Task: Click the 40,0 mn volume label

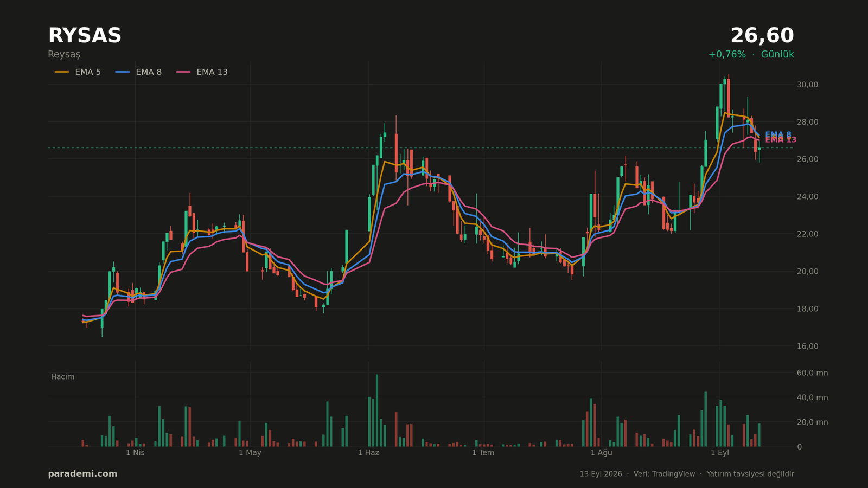Action: (812, 398)
